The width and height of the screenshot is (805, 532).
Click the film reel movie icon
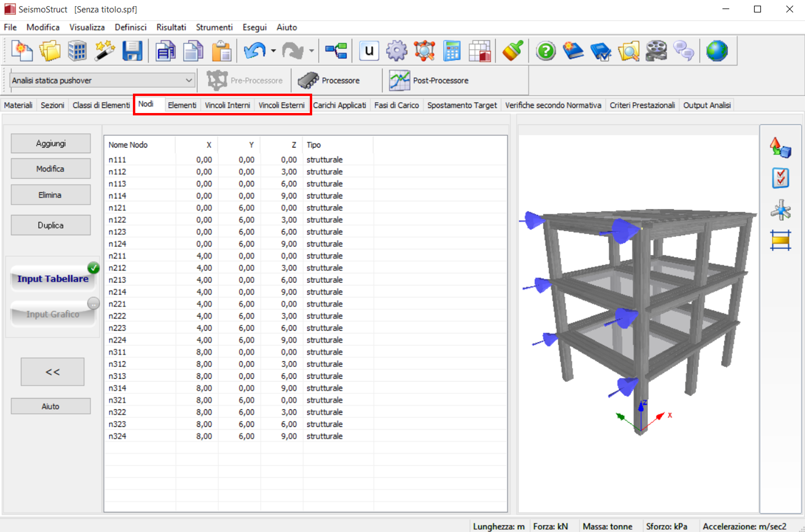656,51
